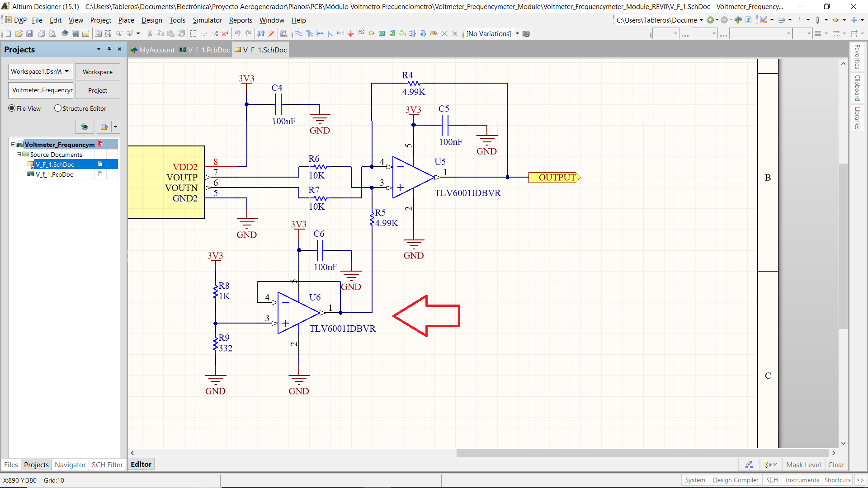Click the Print document icon
Image resolution: width=868 pixels, height=488 pixels.
(42, 33)
